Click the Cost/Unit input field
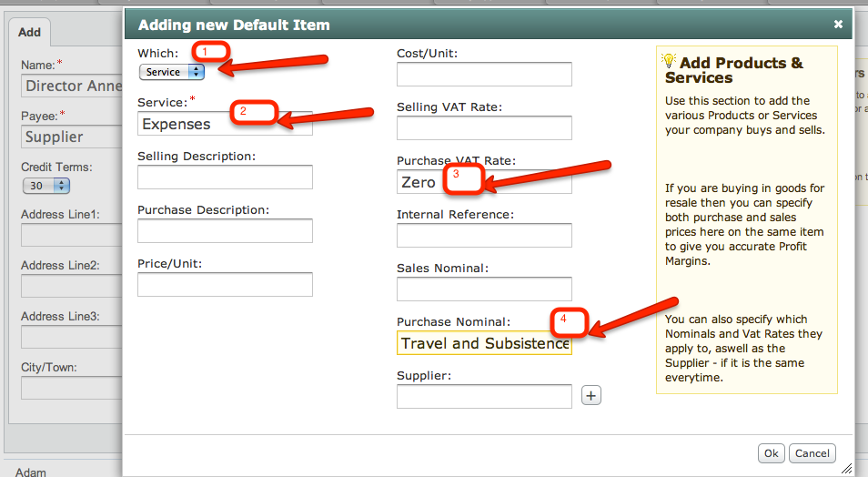This screenshot has width=868, height=477. click(x=484, y=75)
